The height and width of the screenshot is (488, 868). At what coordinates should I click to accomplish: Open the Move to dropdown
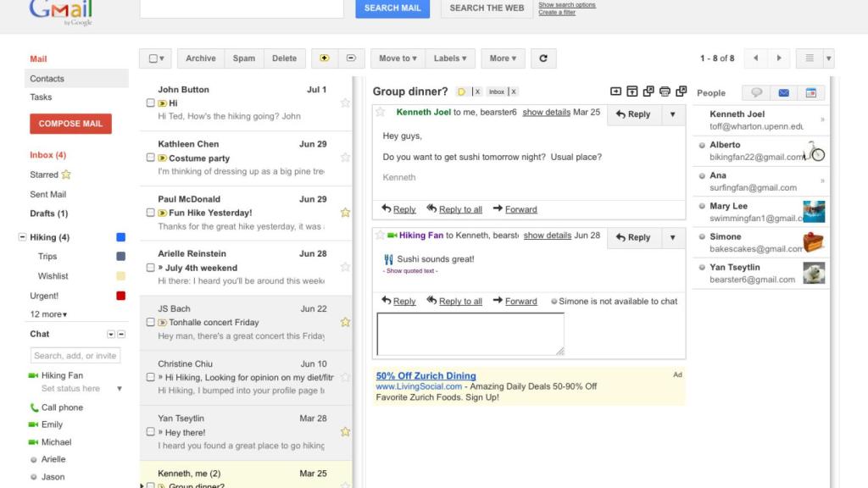pyautogui.click(x=396, y=58)
